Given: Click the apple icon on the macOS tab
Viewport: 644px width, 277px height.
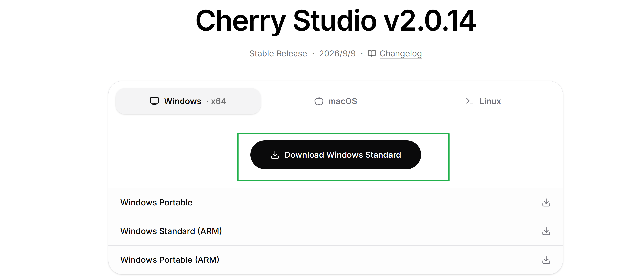Looking at the screenshot, I should coord(319,101).
